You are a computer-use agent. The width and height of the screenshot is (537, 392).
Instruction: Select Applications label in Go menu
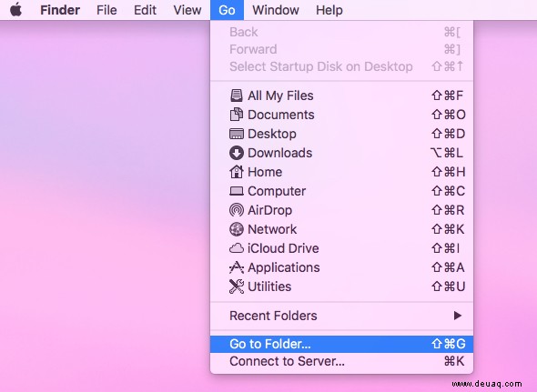[284, 267]
